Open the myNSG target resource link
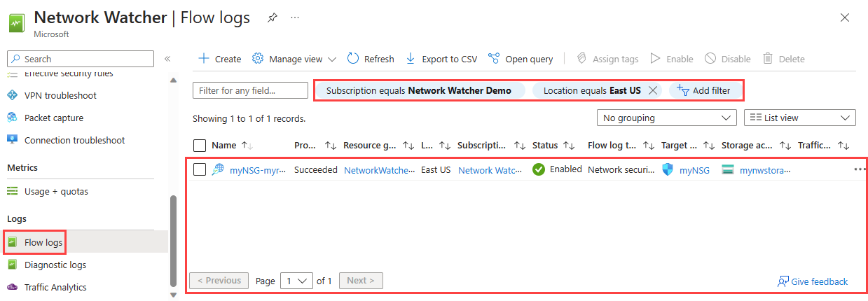The width and height of the screenshot is (868, 301). (694, 169)
